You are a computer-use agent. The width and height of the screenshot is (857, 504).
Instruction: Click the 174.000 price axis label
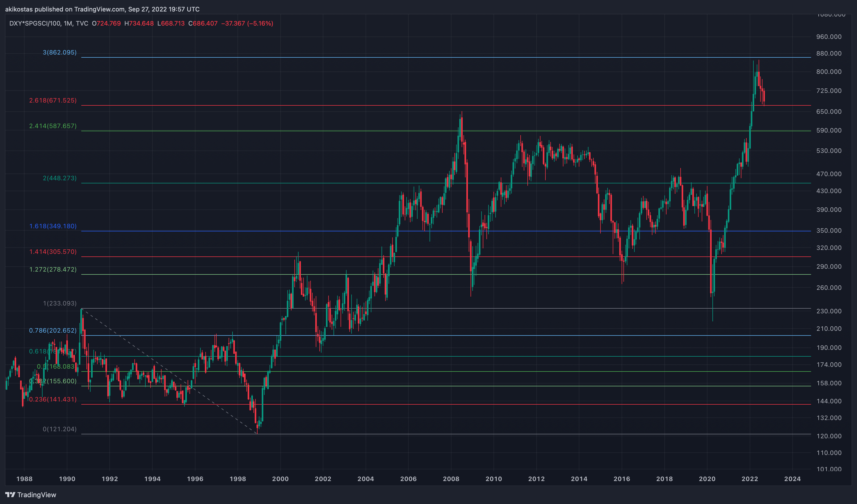(x=829, y=365)
